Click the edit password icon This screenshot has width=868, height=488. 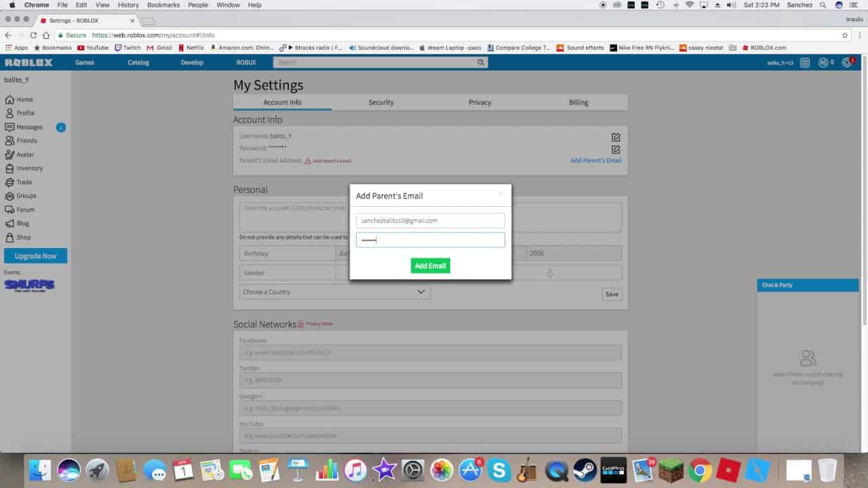(616, 149)
